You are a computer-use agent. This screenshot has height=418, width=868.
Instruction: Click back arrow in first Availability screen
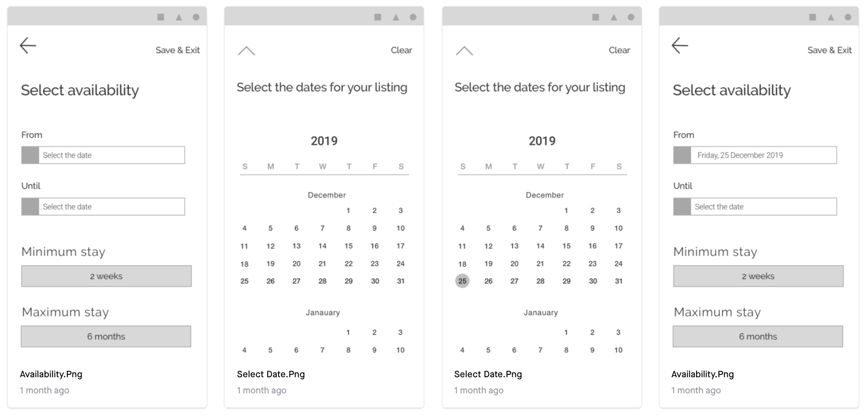tap(28, 45)
